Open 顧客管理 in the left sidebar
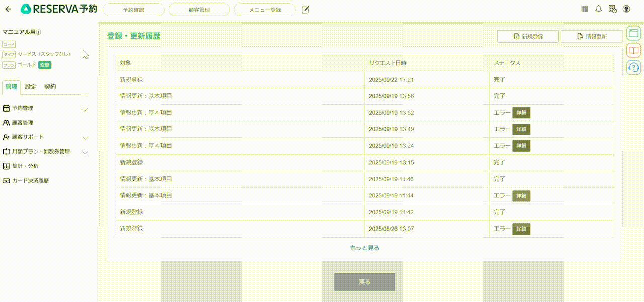The width and height of the screenshot is (644, 302). (23, 123)
